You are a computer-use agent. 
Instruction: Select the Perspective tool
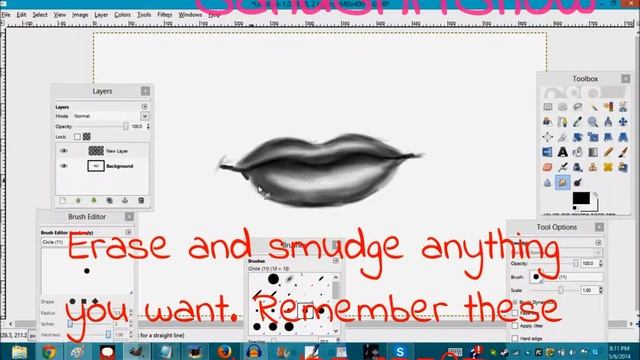coord(623,137)
